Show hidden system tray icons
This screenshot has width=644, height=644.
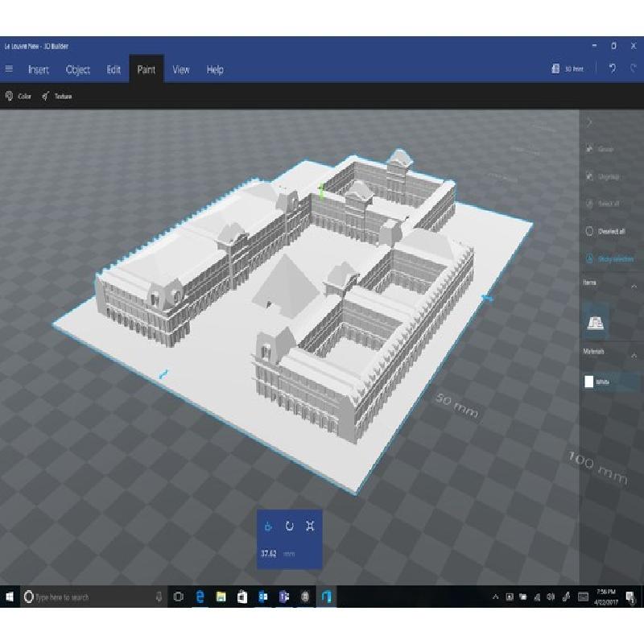495,597
